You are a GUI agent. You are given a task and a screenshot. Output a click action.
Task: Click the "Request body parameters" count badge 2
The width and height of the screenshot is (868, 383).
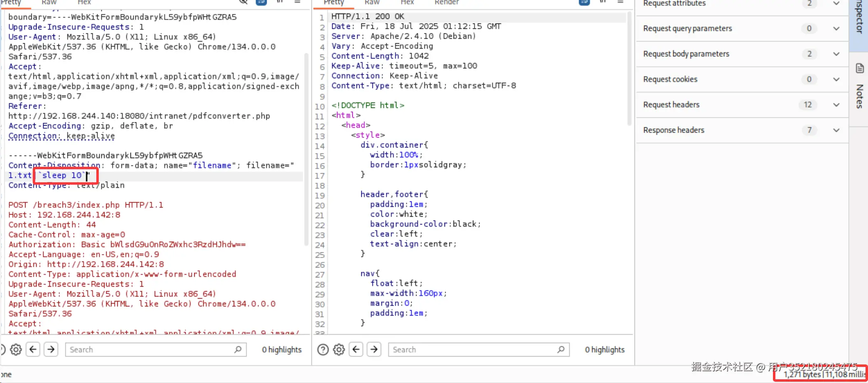[810, 54]
